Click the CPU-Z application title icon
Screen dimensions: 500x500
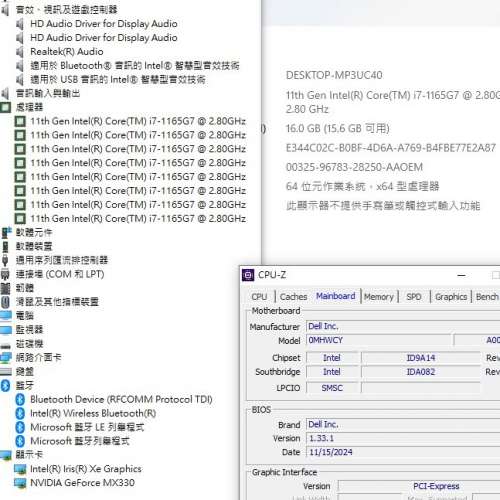(x=248, y=275)
